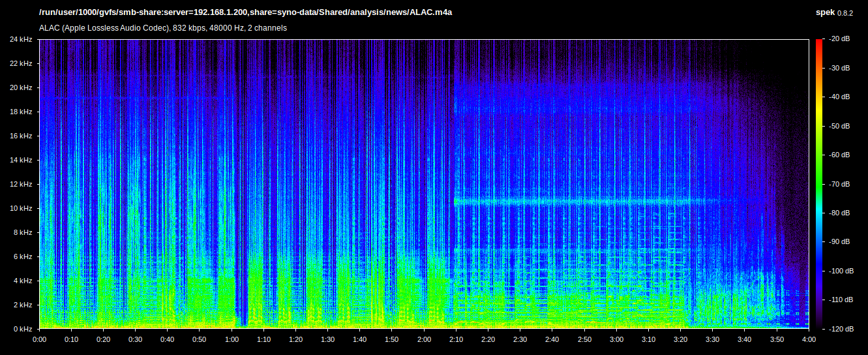Click the bright horizontal band near 10.5 kHz
Viewport: 868px width, 355px height.
click(x=587, y=202)
